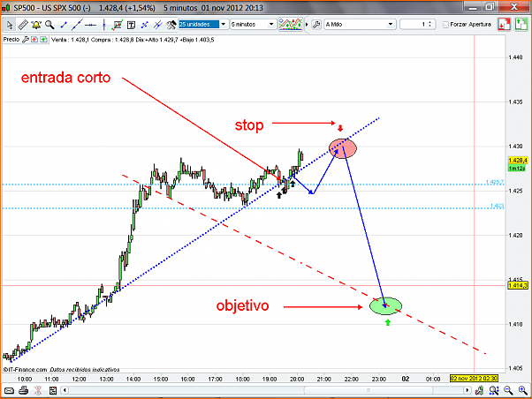
Task: Click the zoom with arrows icon
Action: click(x=494, y=390)
